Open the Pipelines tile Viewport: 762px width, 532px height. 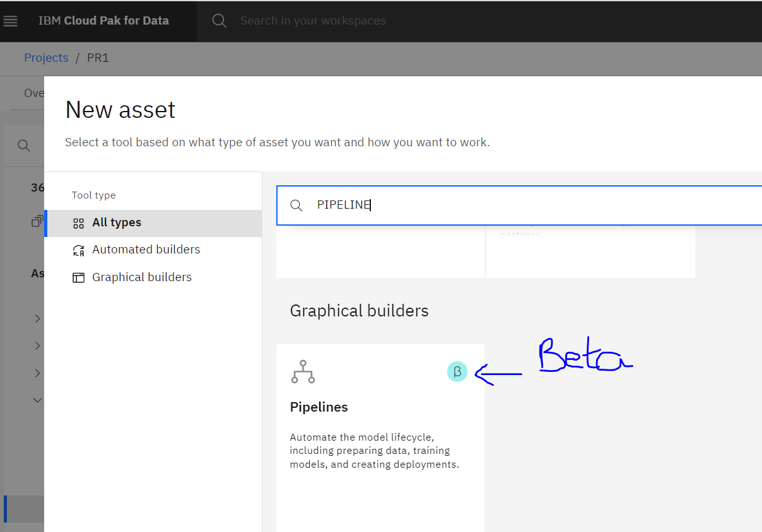tap(380, 437)
